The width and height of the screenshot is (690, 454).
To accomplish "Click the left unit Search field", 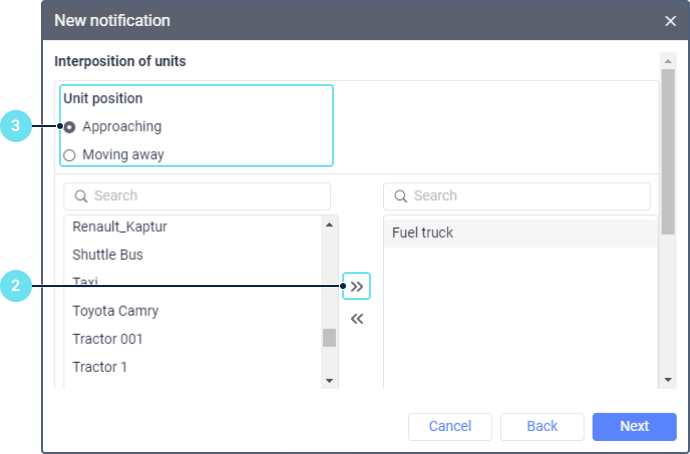I will click(205, 196).
